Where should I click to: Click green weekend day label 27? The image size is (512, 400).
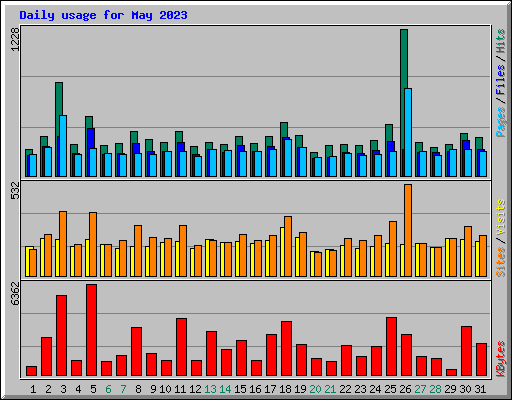(420, 389)
